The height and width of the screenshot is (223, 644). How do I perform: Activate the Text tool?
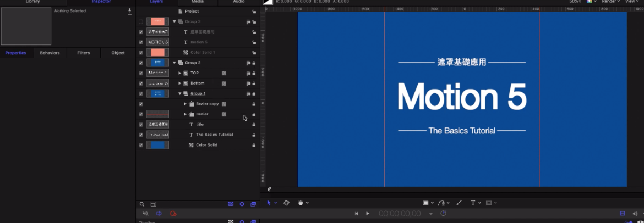(x=473, y=203)
